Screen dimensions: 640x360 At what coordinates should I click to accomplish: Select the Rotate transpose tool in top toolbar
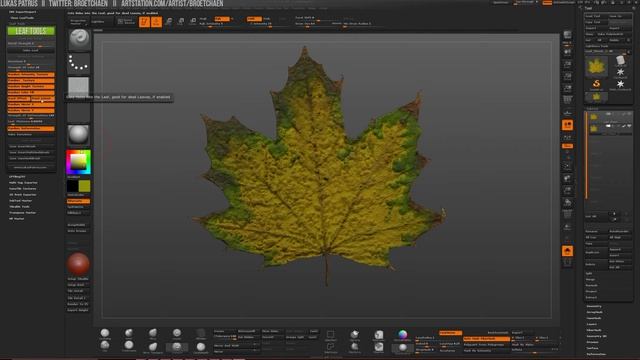pyautogui.click(x=193, y=21)
